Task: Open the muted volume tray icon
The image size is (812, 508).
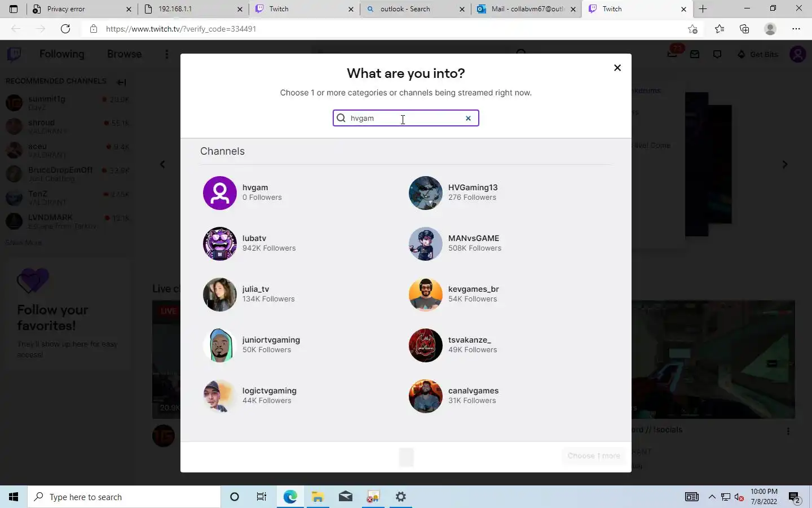Action: click(x=739, y=497)
